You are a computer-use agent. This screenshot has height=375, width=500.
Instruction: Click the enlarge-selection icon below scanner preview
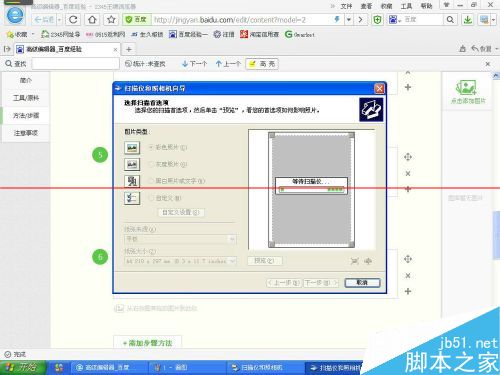pyautogui.click(x=368, y=261)
